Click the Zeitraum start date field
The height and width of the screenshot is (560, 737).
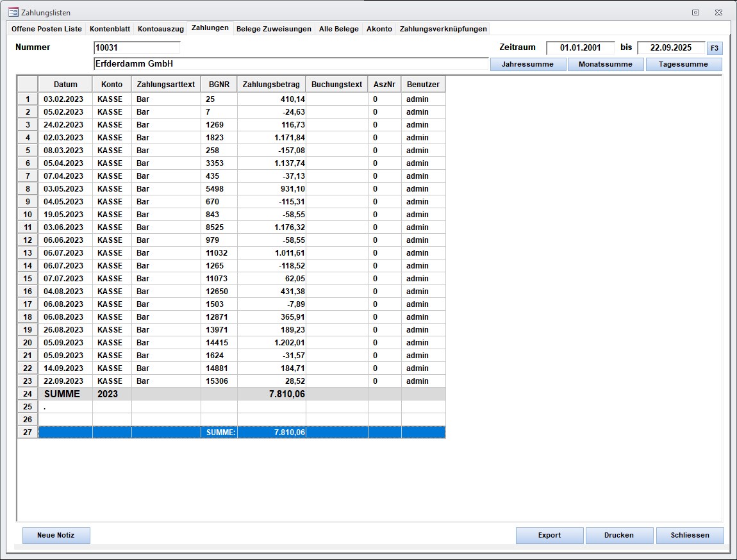tap(580, 47)
